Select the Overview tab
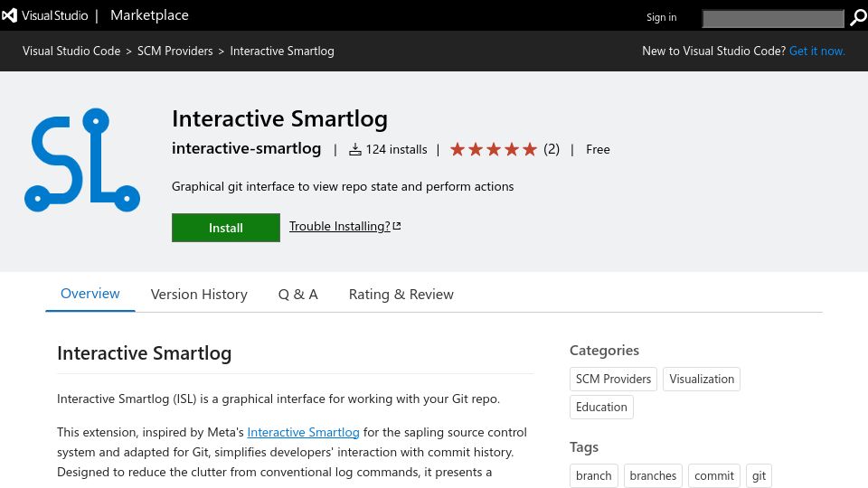This screenshot has height=488, width=868. coord(90,294)
